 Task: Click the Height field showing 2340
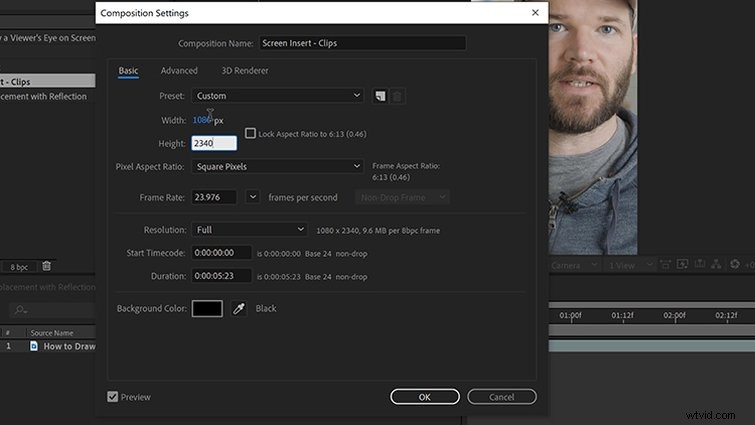tap(214, 143)
